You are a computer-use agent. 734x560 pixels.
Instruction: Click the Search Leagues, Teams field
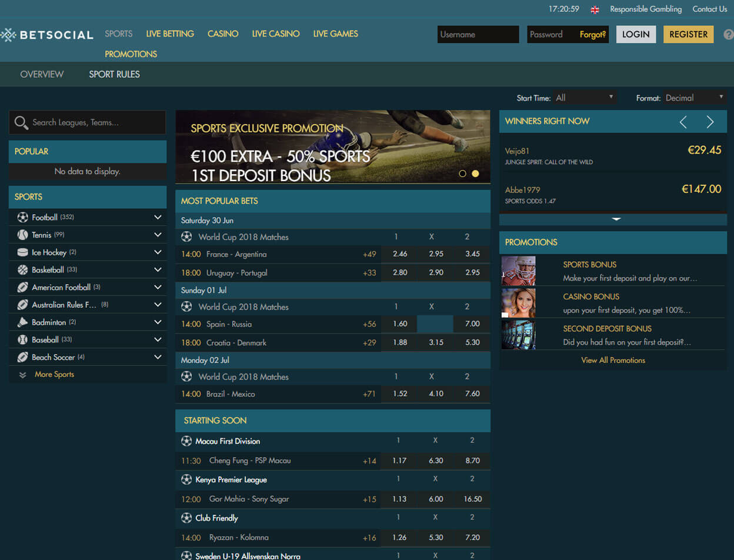88,122
